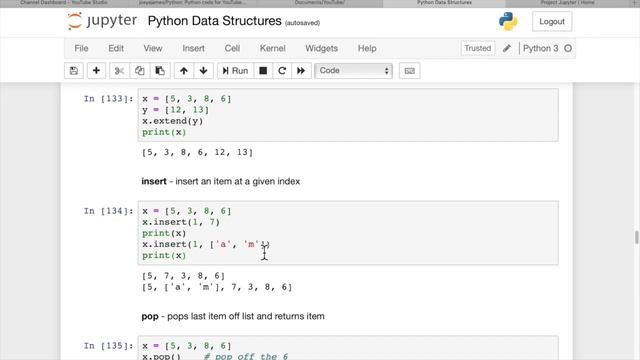The image size is (640, 360).
Task: Open the Insert menu
Action: [x=193, y=48]
